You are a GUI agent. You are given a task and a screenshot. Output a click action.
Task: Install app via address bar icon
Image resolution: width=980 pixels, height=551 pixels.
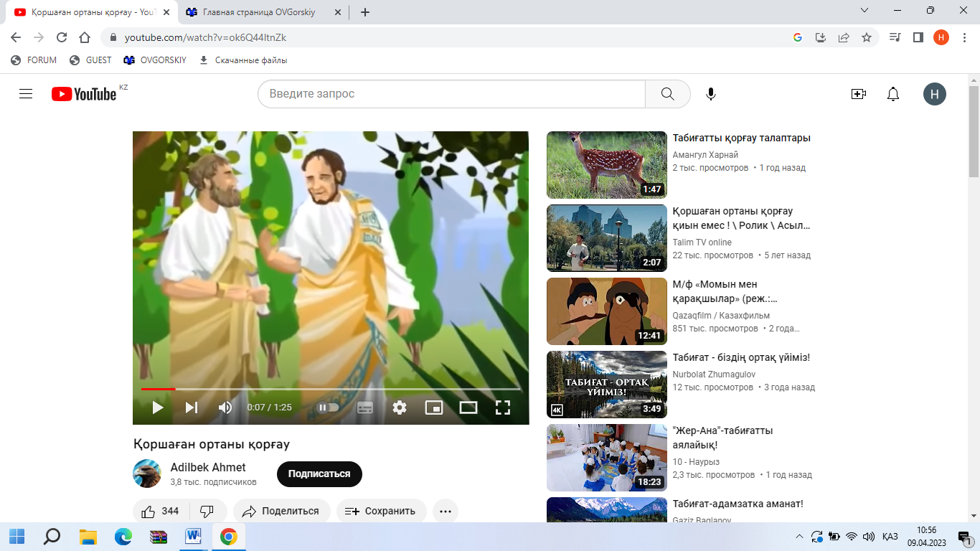(821, 37)
